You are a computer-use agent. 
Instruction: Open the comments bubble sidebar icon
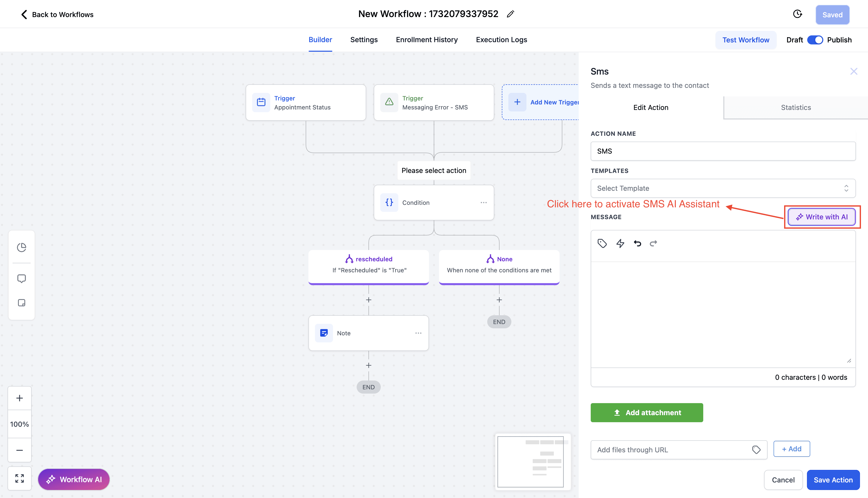[x=22, y=279]
